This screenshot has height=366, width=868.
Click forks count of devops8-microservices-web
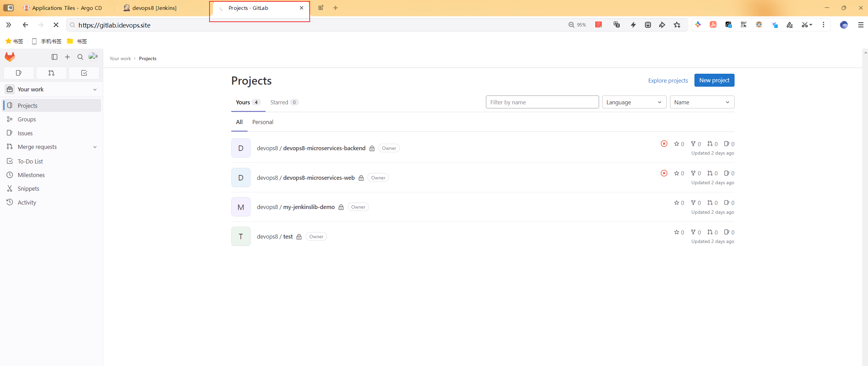696,173
